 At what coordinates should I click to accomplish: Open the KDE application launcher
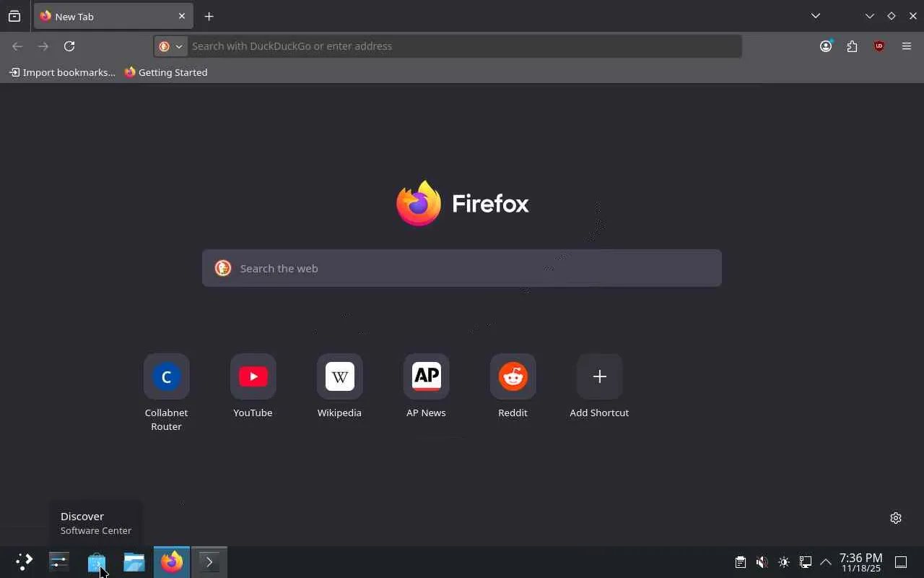click(x=24, y=562)
